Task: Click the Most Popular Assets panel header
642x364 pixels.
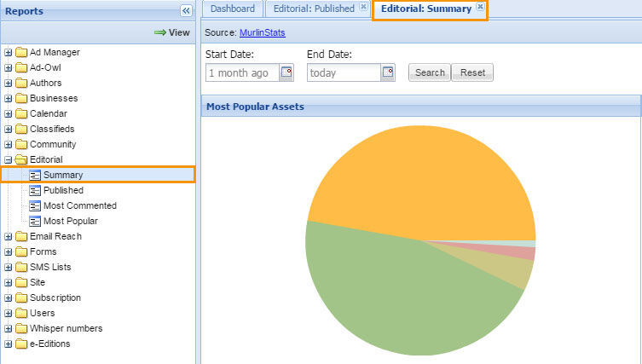Action: coord(421,107)
